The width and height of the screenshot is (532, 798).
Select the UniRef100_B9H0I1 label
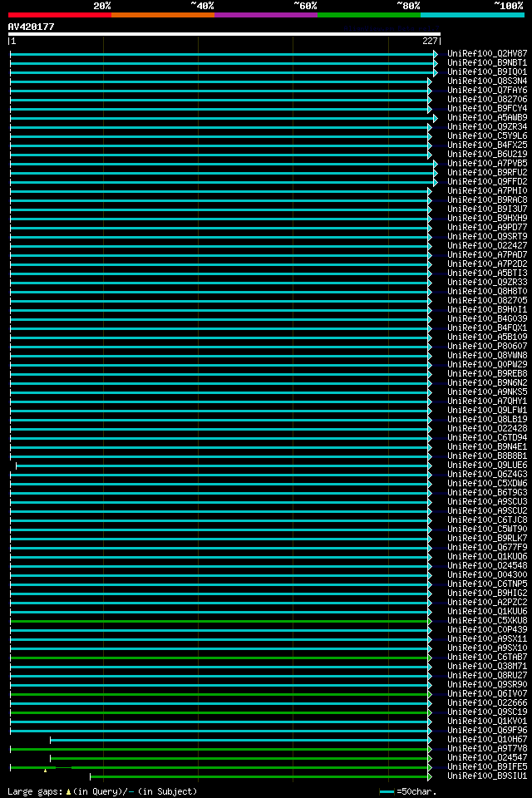click(487, 309)
